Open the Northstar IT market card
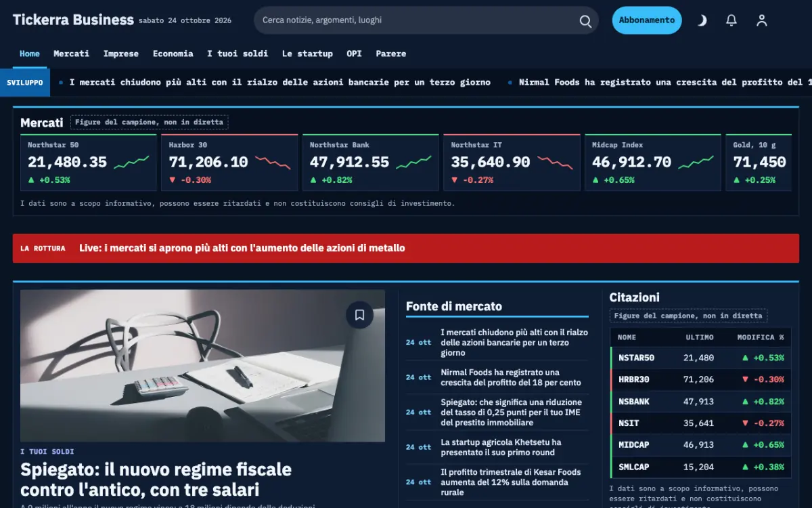The image size is (812, 508). point(512,163)
